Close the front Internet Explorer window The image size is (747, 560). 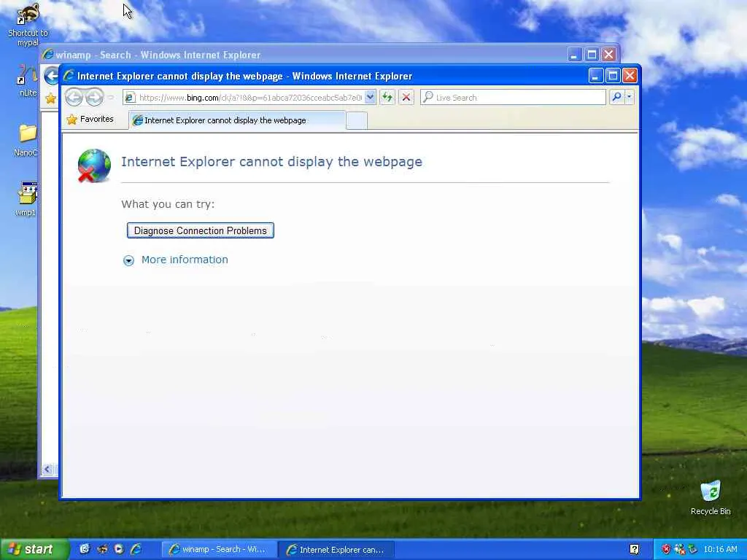pos(630,76)
